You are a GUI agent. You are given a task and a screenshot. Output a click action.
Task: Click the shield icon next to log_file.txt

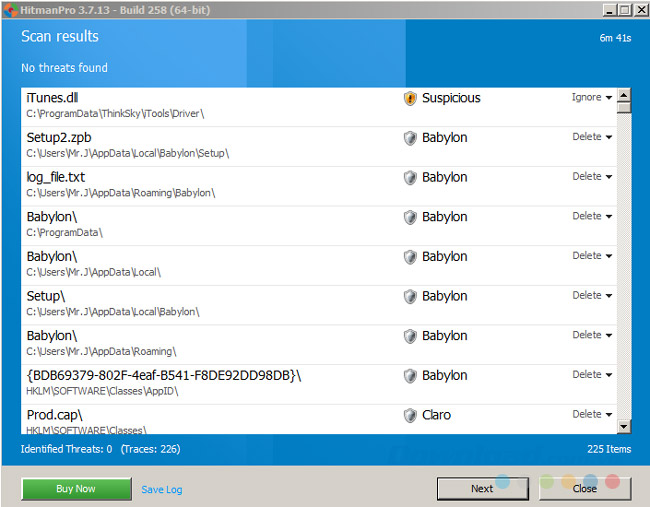click(x=410, y=177)
